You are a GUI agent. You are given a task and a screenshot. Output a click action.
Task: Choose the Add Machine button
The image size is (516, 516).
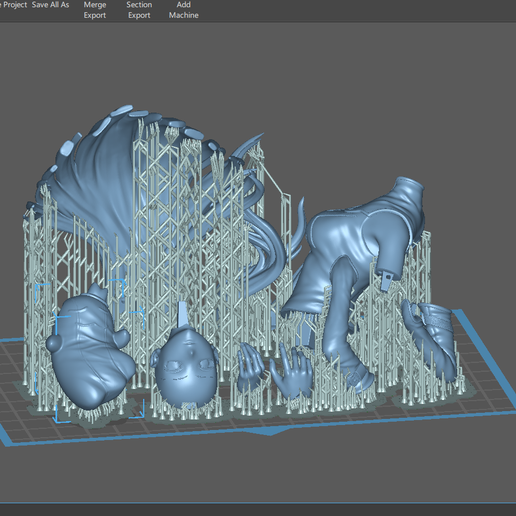[x=183, y=10]
